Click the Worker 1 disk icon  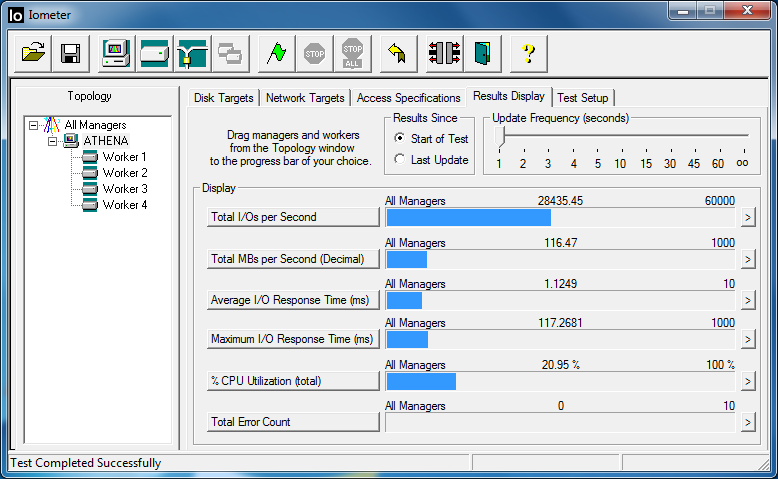pyautogui.click(x=90, y=157)
